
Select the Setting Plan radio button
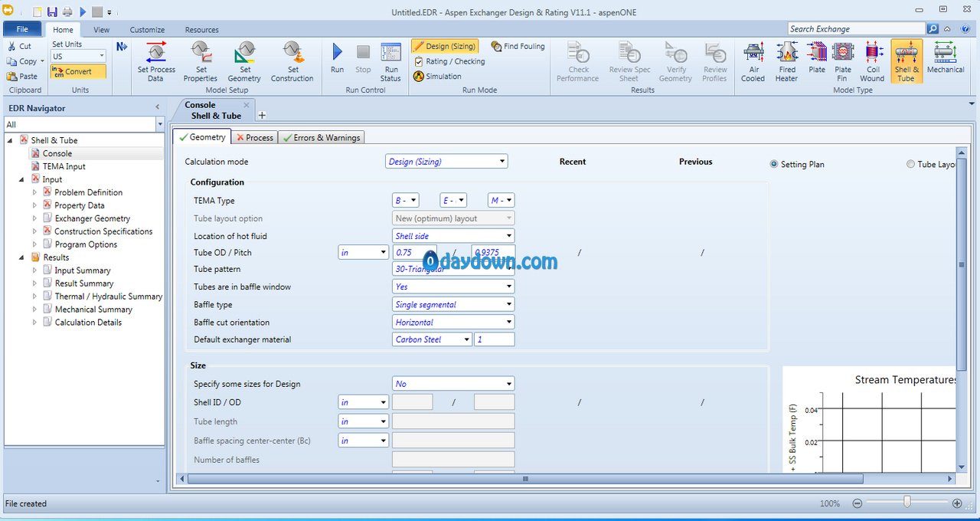point(774,164)
